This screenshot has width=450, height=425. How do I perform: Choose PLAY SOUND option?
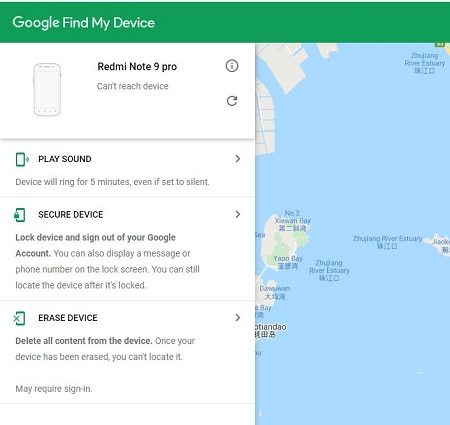click(x=65, y=159)
